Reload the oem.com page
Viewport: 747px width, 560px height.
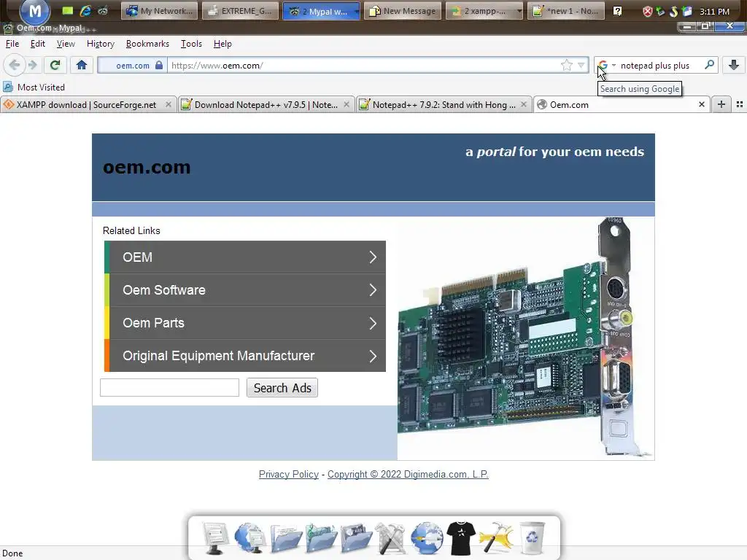pyautogui.click(x=55, y=65)
